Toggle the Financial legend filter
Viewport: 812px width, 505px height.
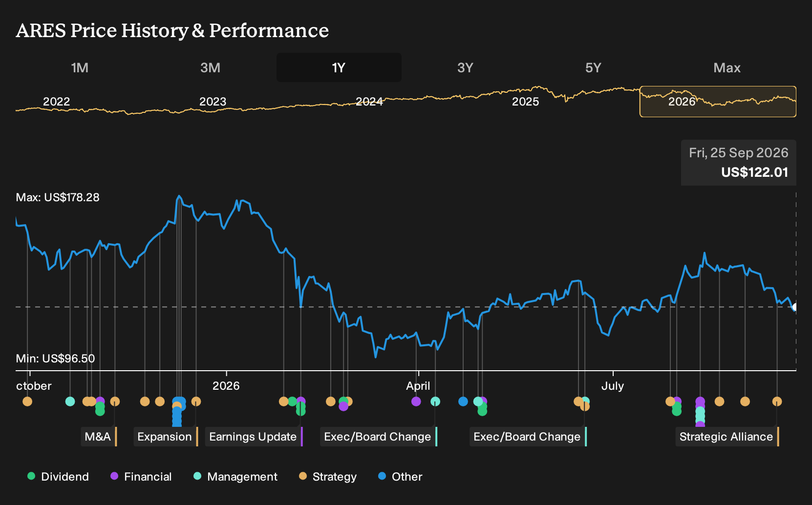coord(141,476)
